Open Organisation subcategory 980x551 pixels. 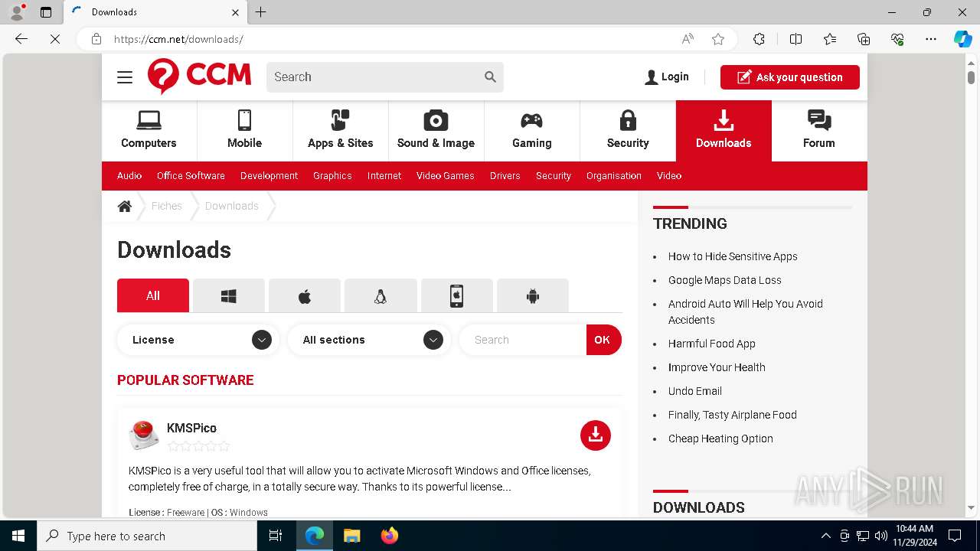pyautogui.click(x=614, y=176)
